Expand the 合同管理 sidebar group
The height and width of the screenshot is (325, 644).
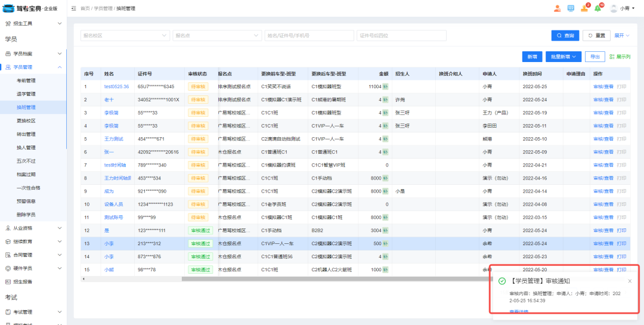(60, 255)
